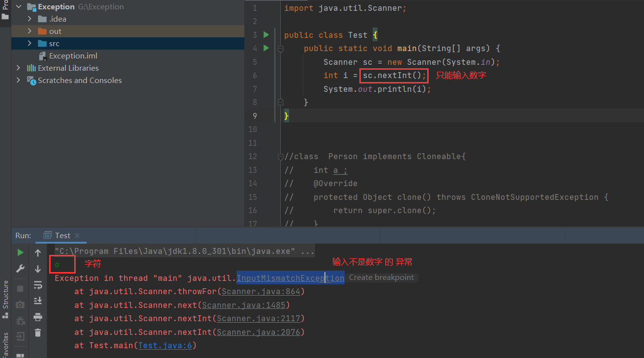Click 'import java.util.Scanner;' on line 1

click(x=345, y=8)
